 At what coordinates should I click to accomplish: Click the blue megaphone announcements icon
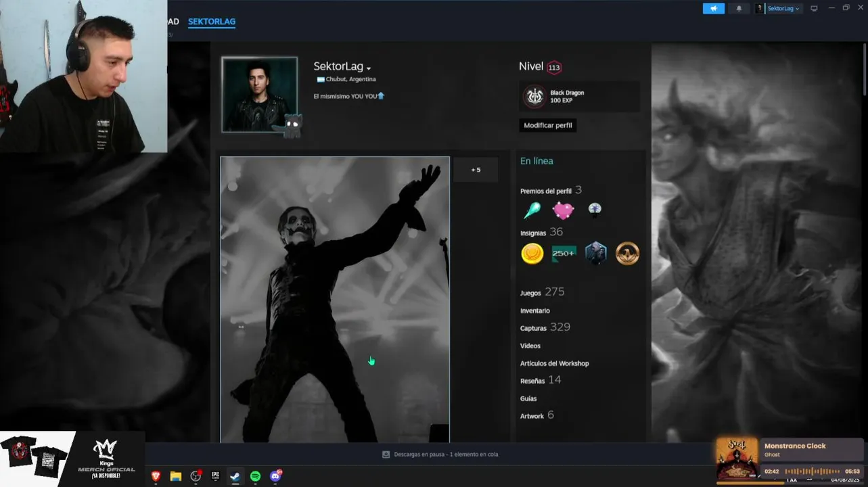click(x=713, y=8)
